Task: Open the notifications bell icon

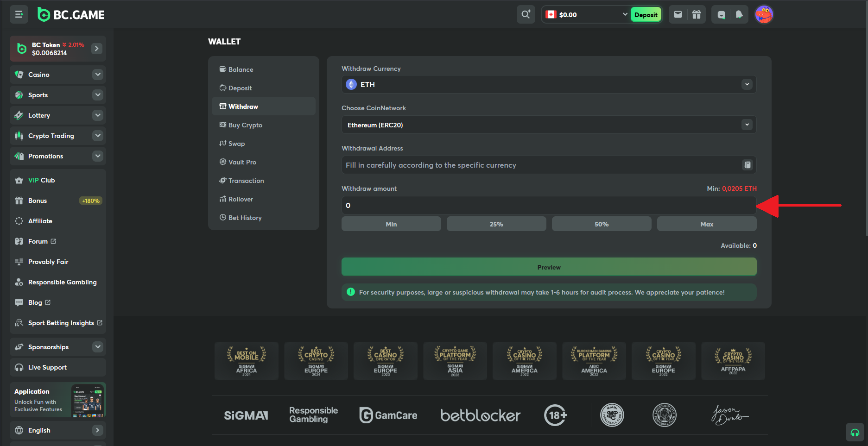Action: tap(739, 14)
